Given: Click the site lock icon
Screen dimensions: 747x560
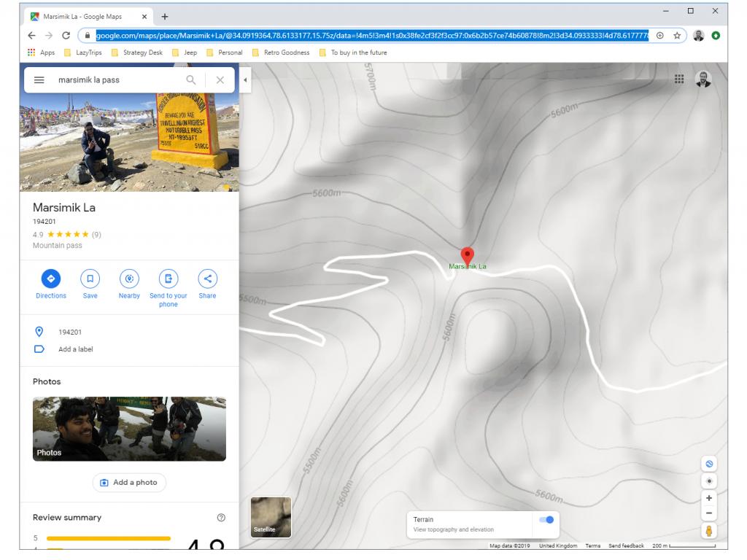Looking at the screenshot, I should tap(88, 35).
